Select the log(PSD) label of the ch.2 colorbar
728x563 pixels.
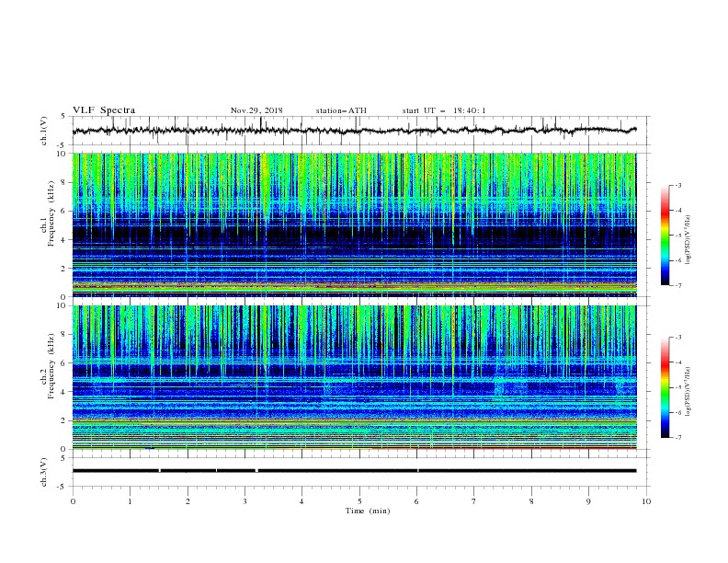coord(688,392)
